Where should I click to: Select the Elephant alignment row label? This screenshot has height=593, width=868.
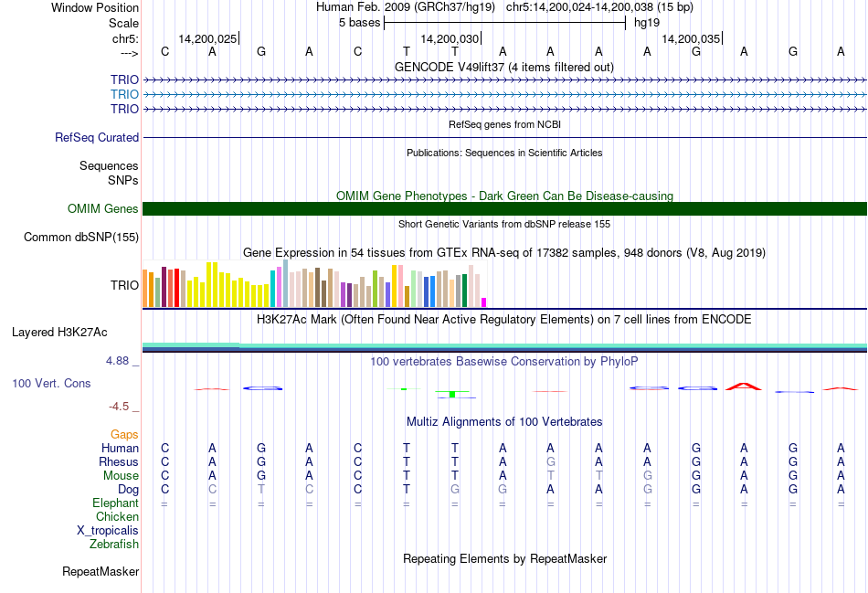point(115,503)
